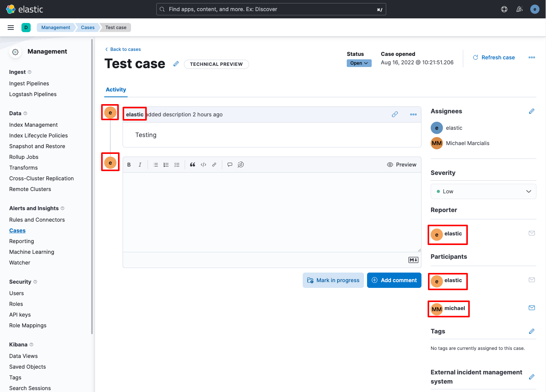Edit the case title pencil icon
The image size is (546, 392).
click(176, 64)
